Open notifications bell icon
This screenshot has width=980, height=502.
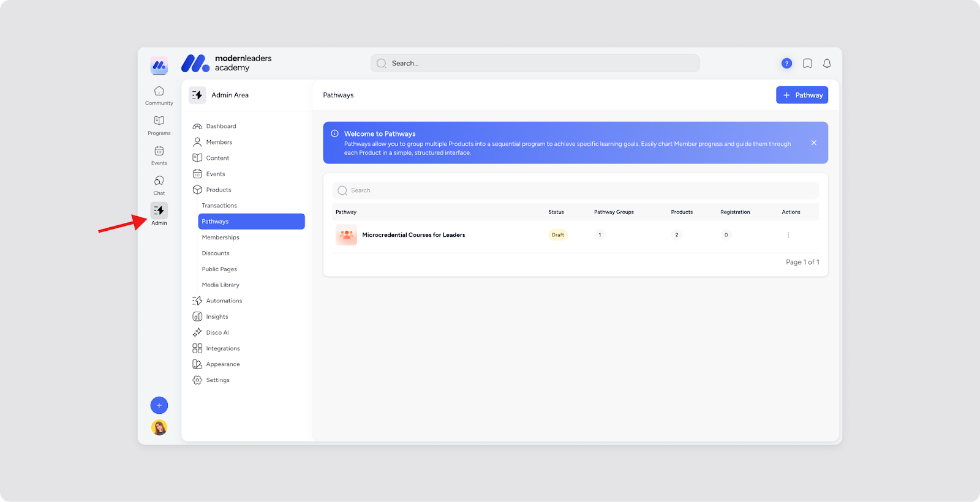click(x=827, y=63)
